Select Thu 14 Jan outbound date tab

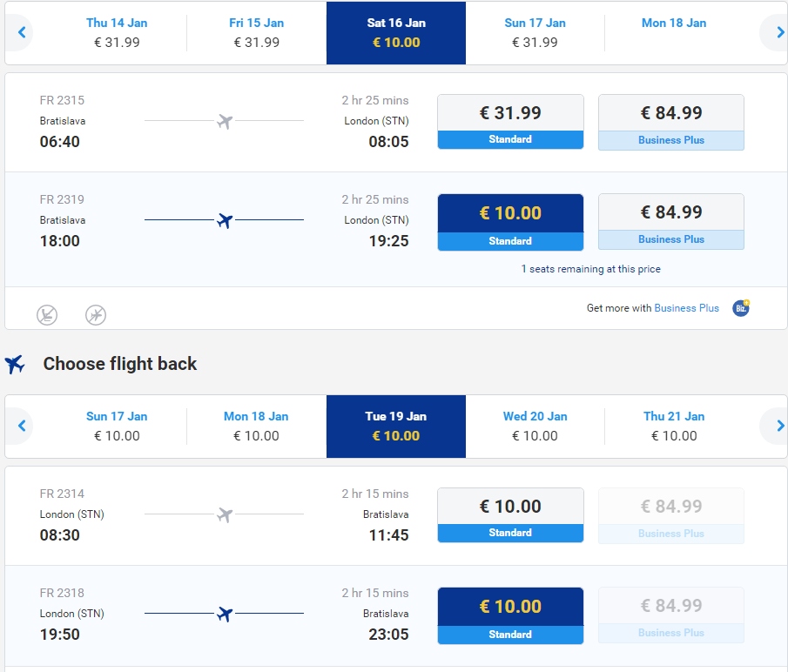(117, 33)
